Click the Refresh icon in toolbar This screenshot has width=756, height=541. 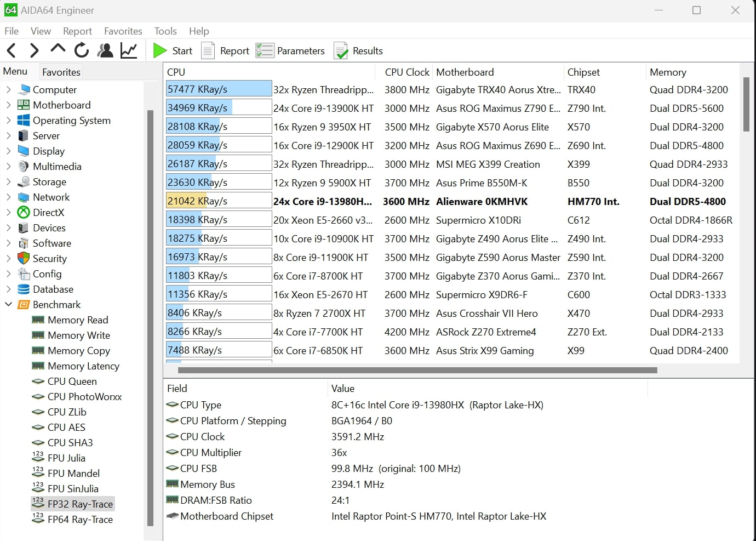82,50
